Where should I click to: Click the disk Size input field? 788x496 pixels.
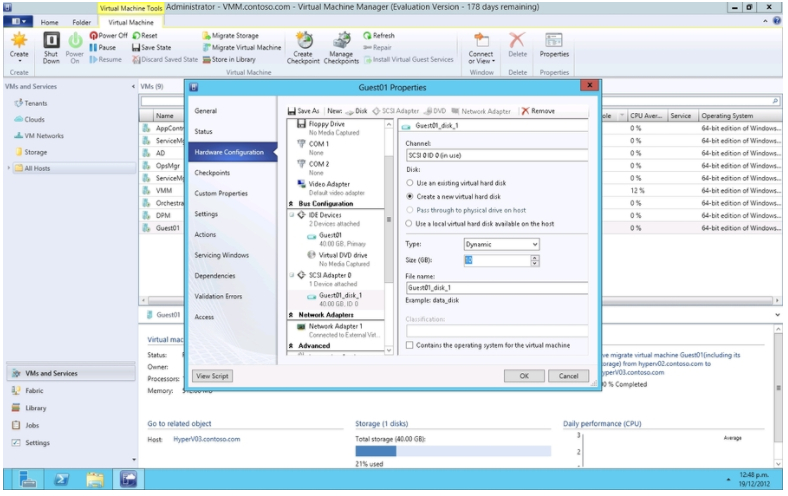[x=497, y=260]
